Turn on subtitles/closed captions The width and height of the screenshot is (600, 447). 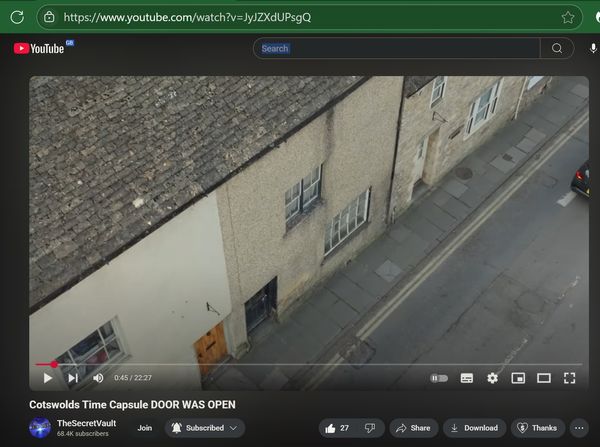tap(466, 378)
